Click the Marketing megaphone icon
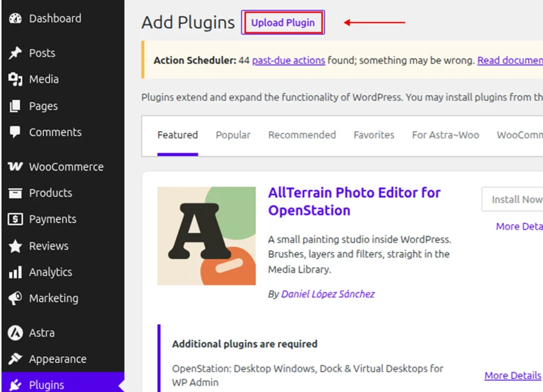Screen dimensions: 543x392 15,298
